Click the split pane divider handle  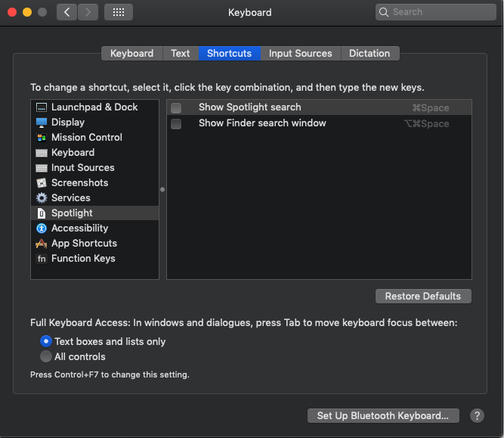162,190
